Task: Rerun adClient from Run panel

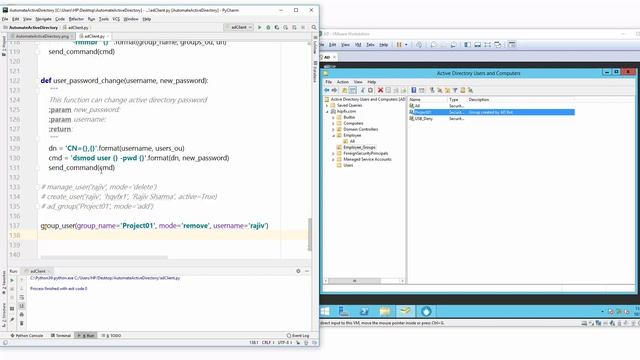Action: click(12, 280)
